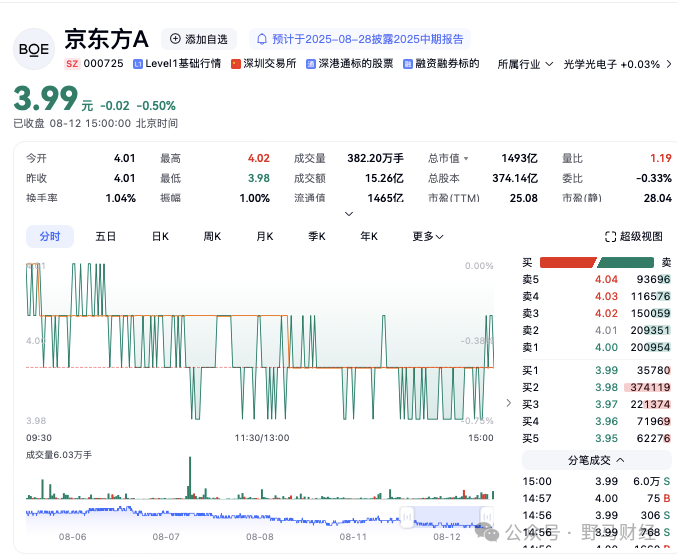Screen dimensions: 677x559
Task: Open the 2025中期报告 disclosure notice link
Action: [x=360, y=39]
